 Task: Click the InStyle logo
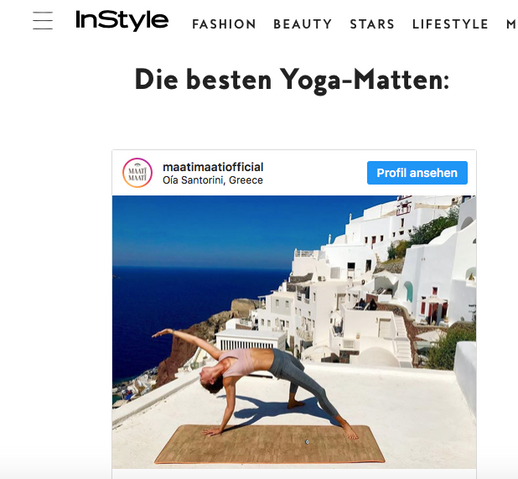click(x=122, y=20)
